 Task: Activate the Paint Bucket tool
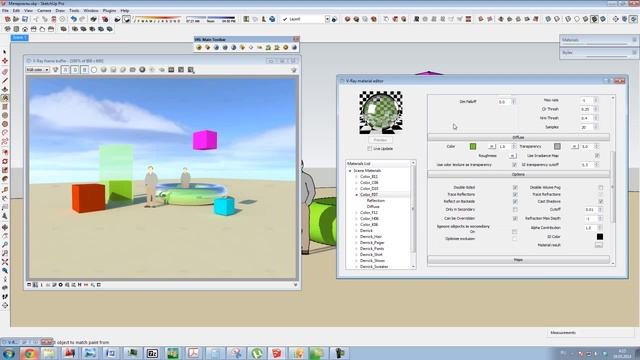[x=5, y=98]
